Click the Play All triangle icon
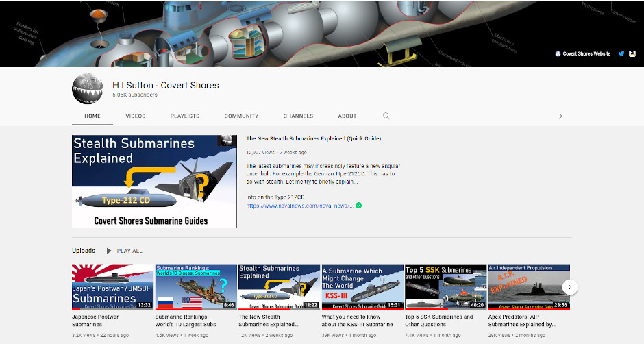 pyautogui.click(x=109, y=251)
